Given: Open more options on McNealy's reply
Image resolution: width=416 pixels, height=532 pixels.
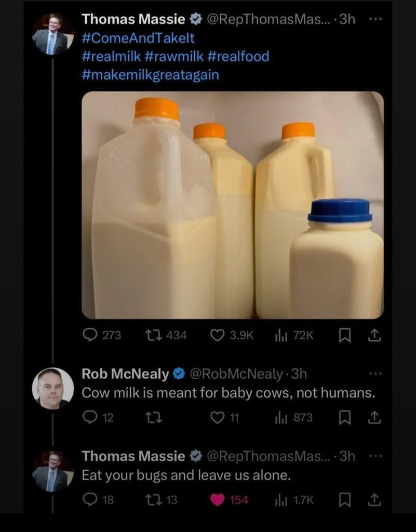Looking at the screenshot, I should pos(374,374).
